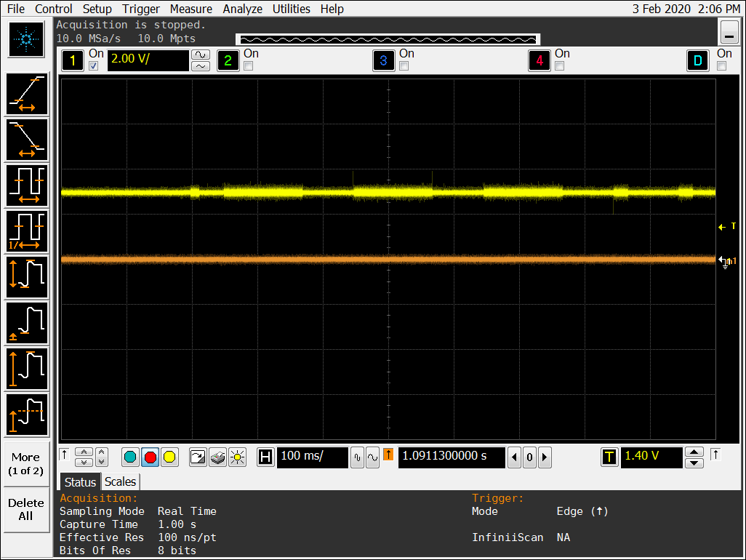Click the yellow Single acquisition button
This screenshot has width=746, height=560.
[169, 457]
